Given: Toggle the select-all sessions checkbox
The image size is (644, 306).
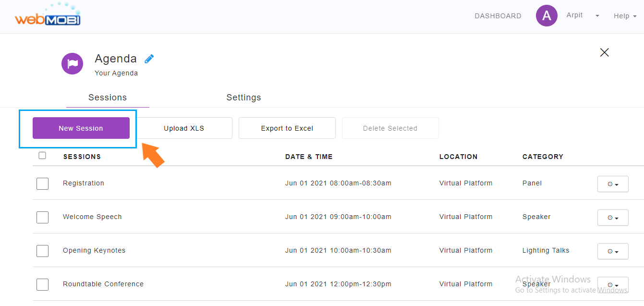Looking at the screenshot, I should click(42, 155).
